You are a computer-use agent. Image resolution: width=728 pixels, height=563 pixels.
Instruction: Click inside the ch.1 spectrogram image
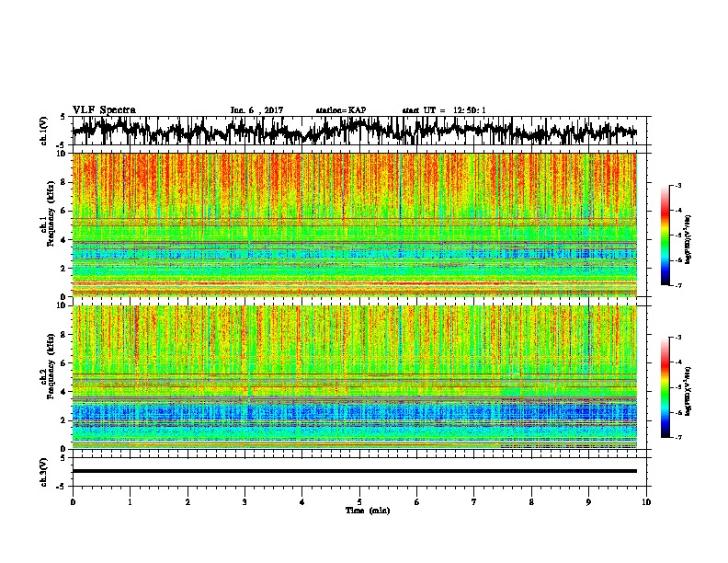click(354, 224)
